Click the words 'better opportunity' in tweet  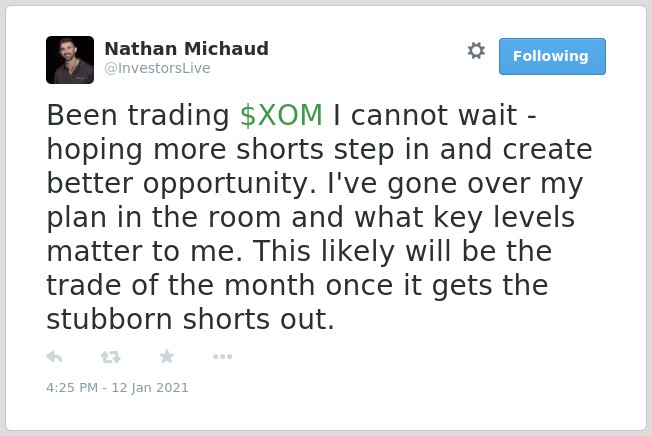(x=181, y=184)
